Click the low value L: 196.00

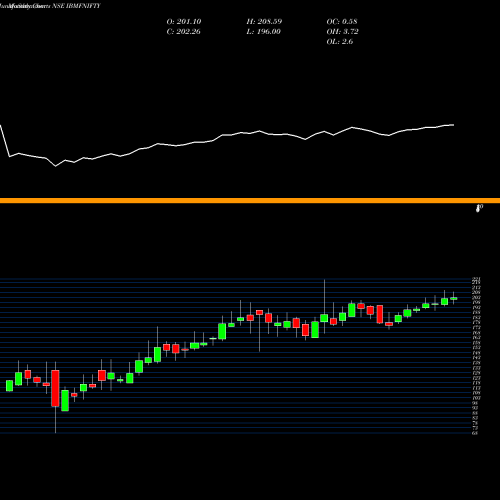[x=263, y=31]
